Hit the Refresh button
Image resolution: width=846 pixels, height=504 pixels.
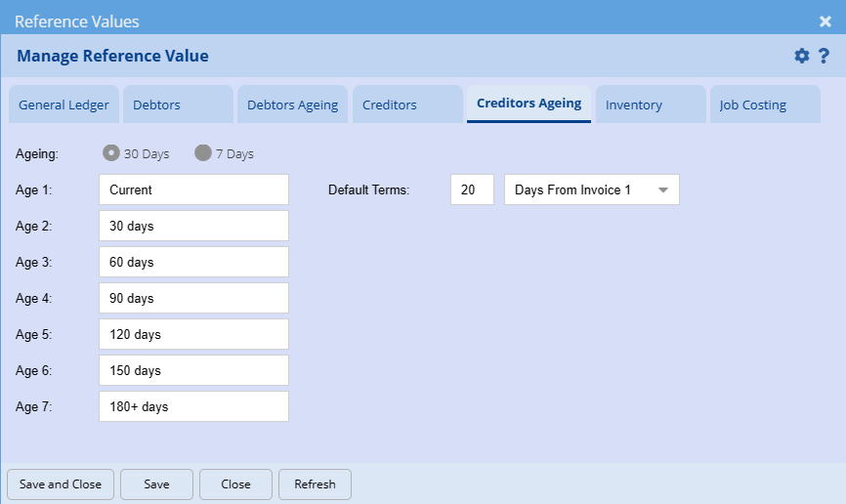[x=315, y=483]
